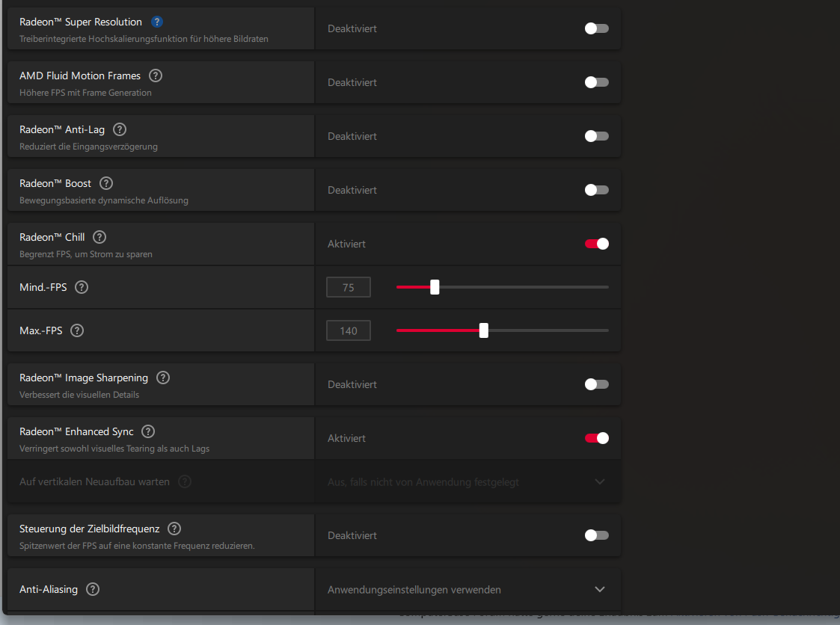Disable the Radeon Chill switch

click(x=596, y=244)
